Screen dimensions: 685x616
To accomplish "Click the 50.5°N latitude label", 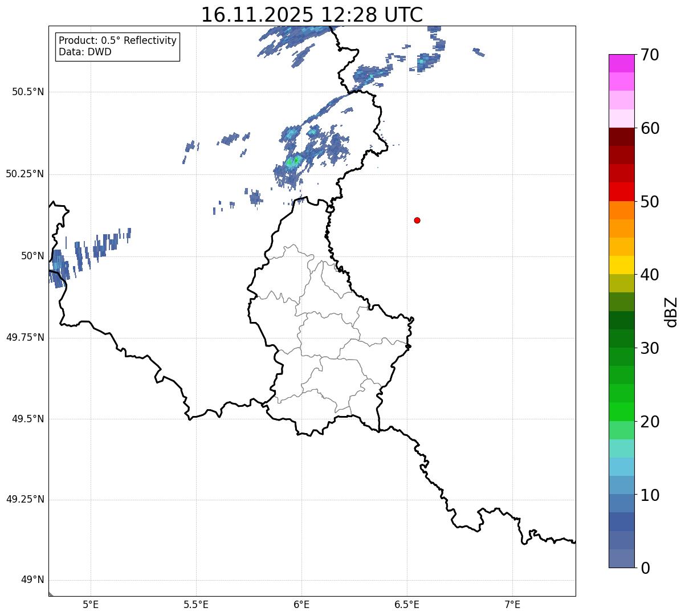I will point(28,92).
